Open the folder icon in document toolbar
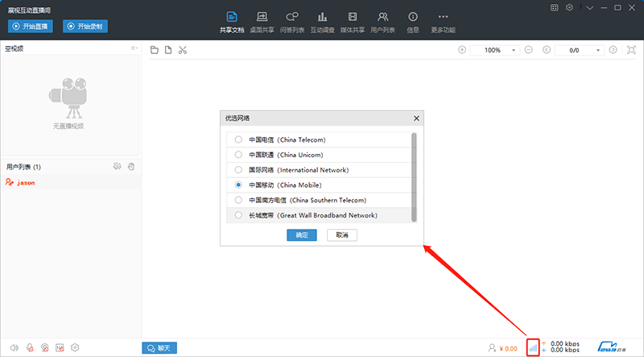 (x=155, y=50)
